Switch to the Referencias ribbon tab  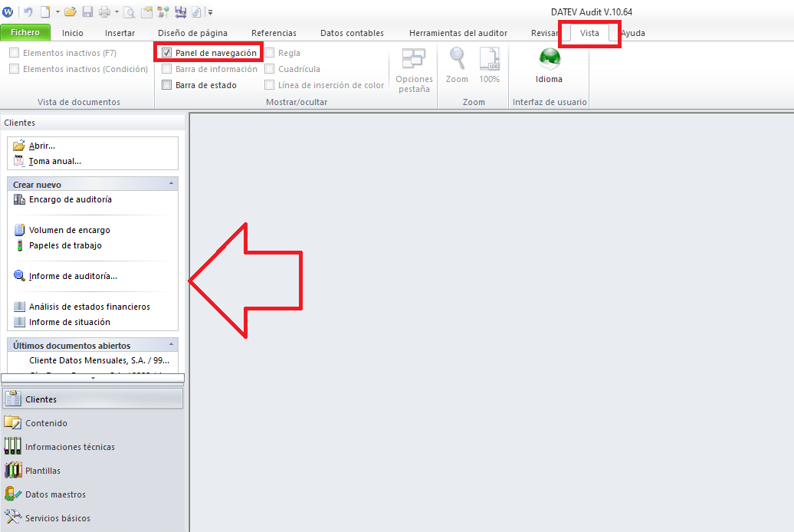point(274,33)
